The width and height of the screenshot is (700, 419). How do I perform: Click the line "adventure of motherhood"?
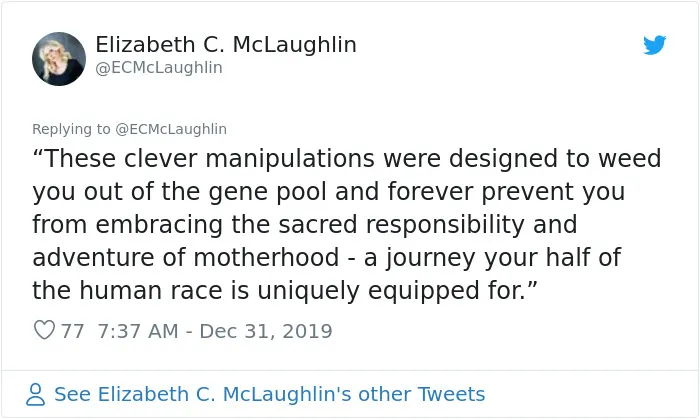pyautogui.click(x=326, y=258)
